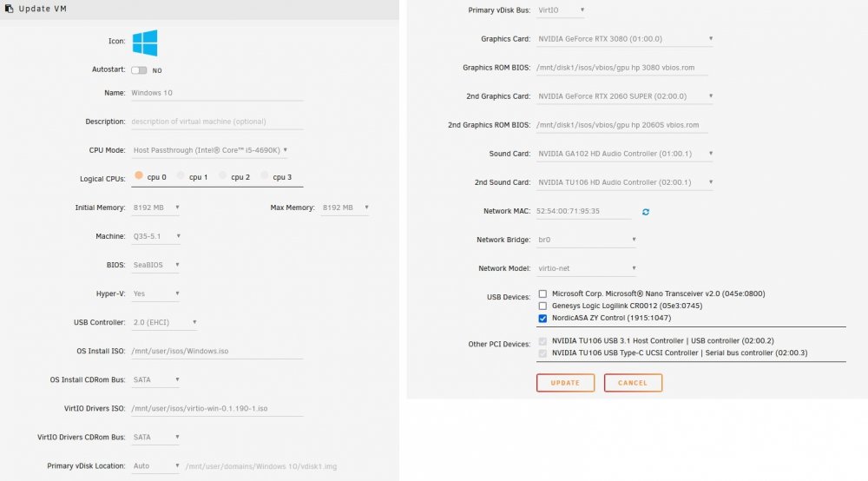Toggle NVIDIA TU106 USB 3.1 Host Controller

point(542,341)
